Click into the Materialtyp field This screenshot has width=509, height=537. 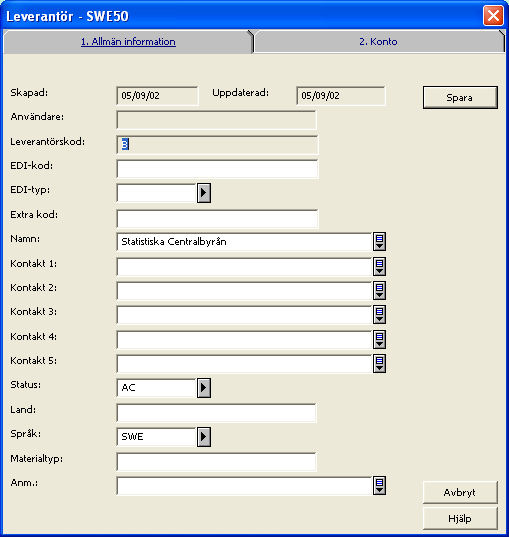click(216, 462)
